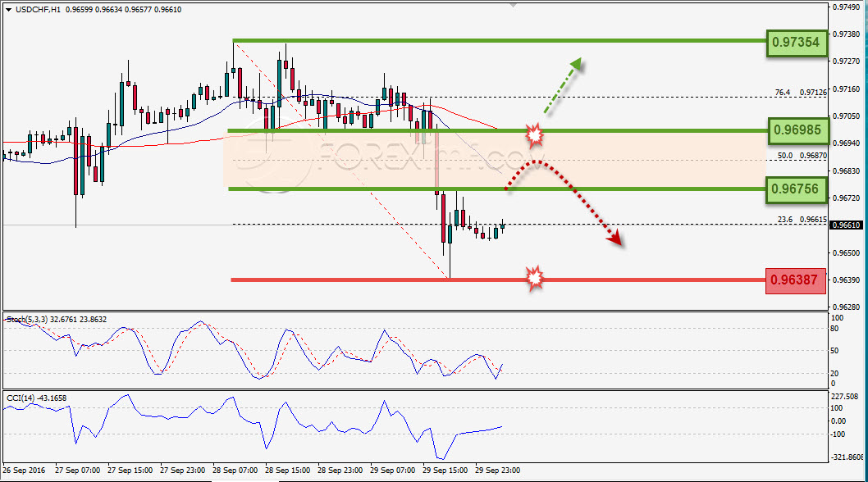Click the 28 Sep 07:00 time label

pos(235,471)
